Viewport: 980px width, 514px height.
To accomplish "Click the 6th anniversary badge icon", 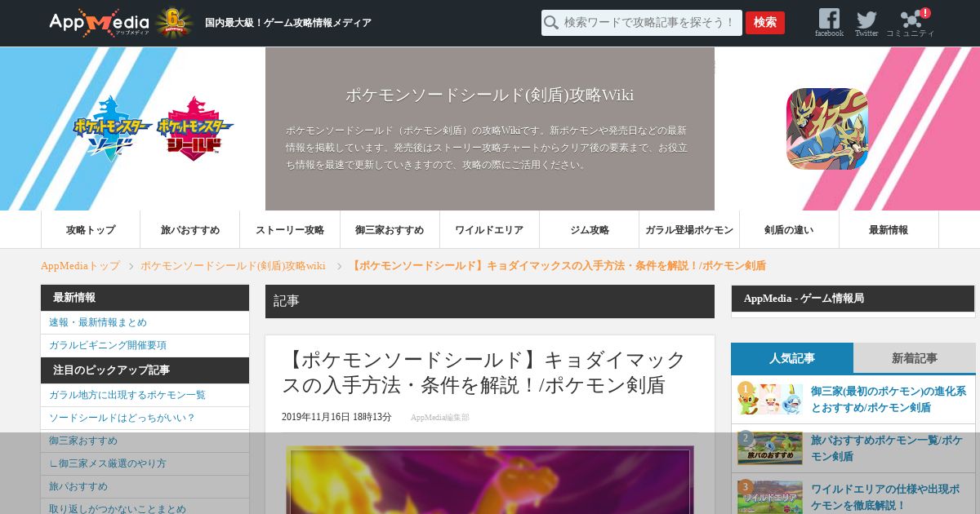I will tap(172, 23).
